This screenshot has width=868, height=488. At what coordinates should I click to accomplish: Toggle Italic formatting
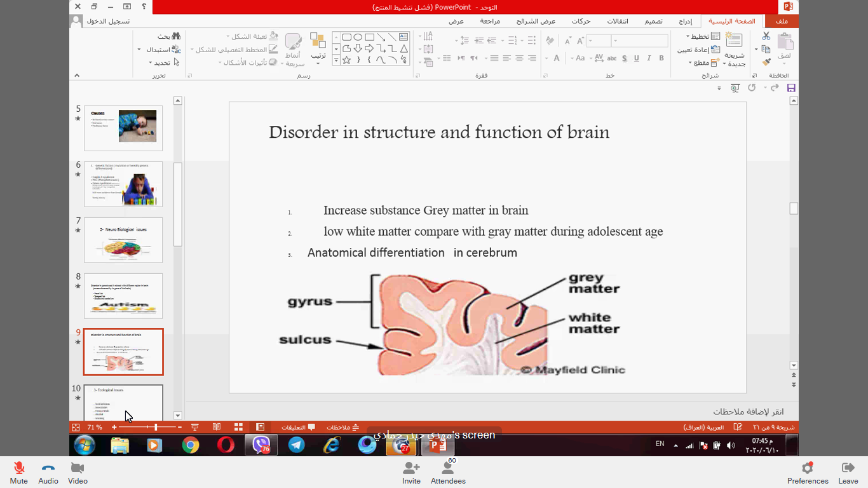click(649, 58)
